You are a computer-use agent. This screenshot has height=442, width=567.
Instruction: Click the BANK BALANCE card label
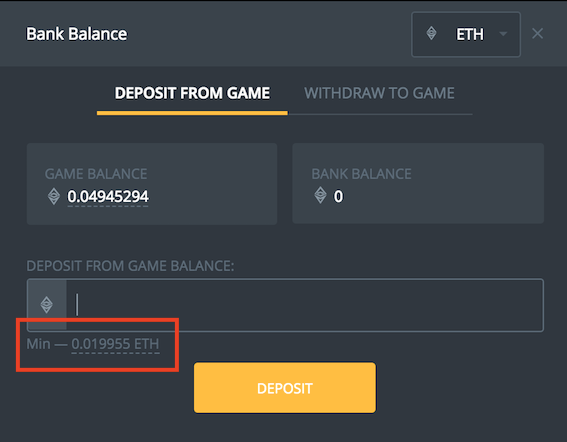point(361,174)
